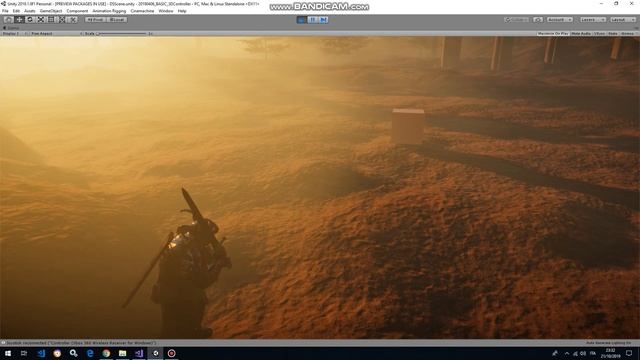The image size is (640, 360).
Task: Open the Edit menu
Action: (x=16, y=11)
